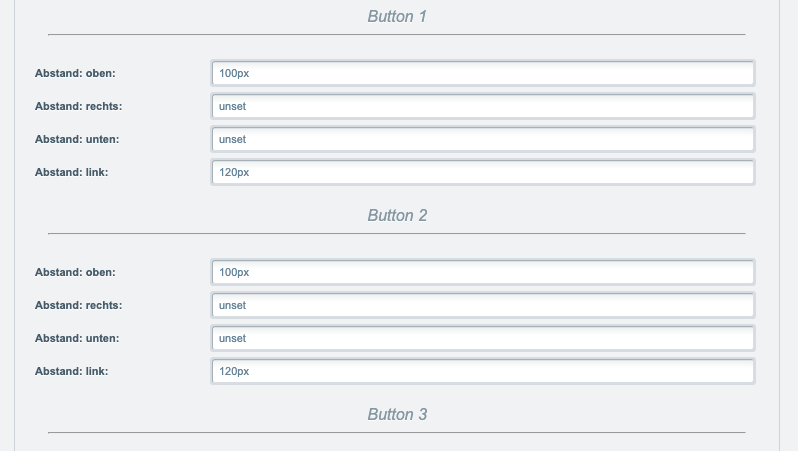
Task: Edit Button 1 'Abstand: unten' input
Action: 482,139
